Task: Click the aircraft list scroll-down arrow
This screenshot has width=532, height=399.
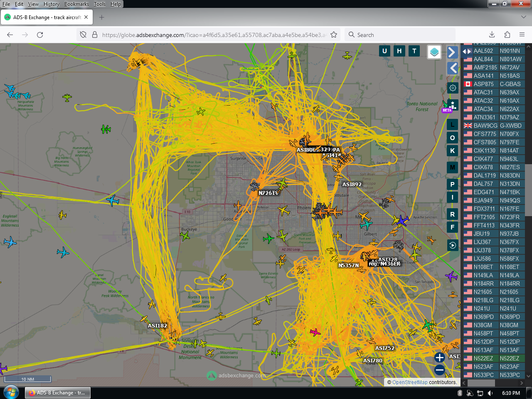Action: click(x=529, y=376)
